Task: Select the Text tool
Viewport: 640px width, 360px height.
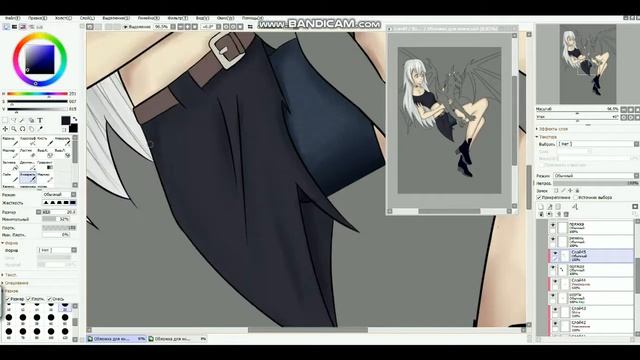Action: 40,120
